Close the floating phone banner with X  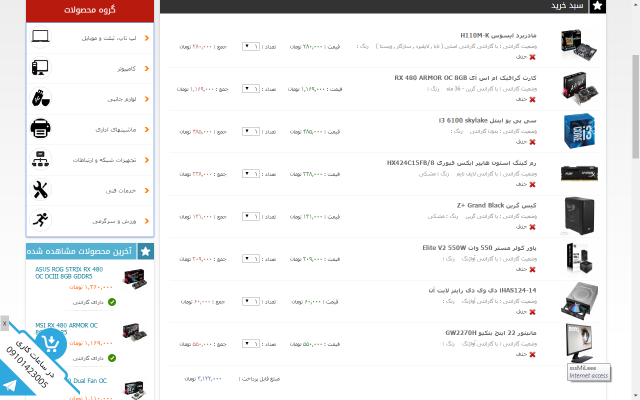[x=4, y=324]
